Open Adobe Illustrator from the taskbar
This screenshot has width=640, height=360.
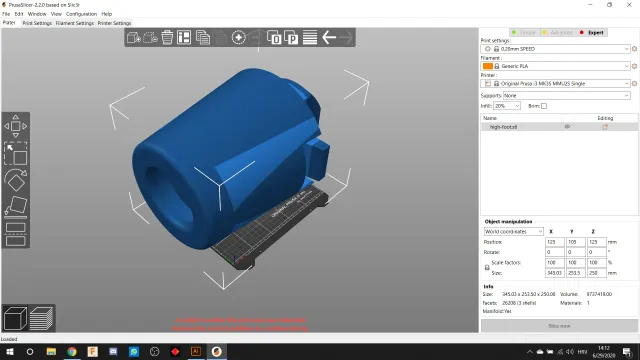click(x=196, y=351)
